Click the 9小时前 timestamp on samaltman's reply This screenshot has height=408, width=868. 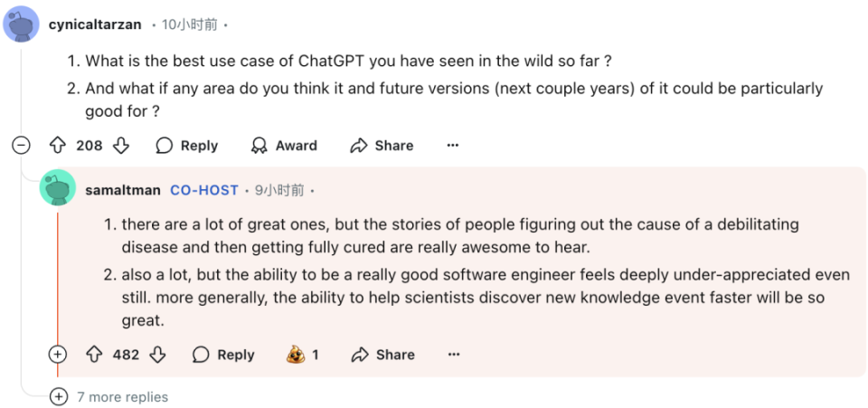click(279, 191)
